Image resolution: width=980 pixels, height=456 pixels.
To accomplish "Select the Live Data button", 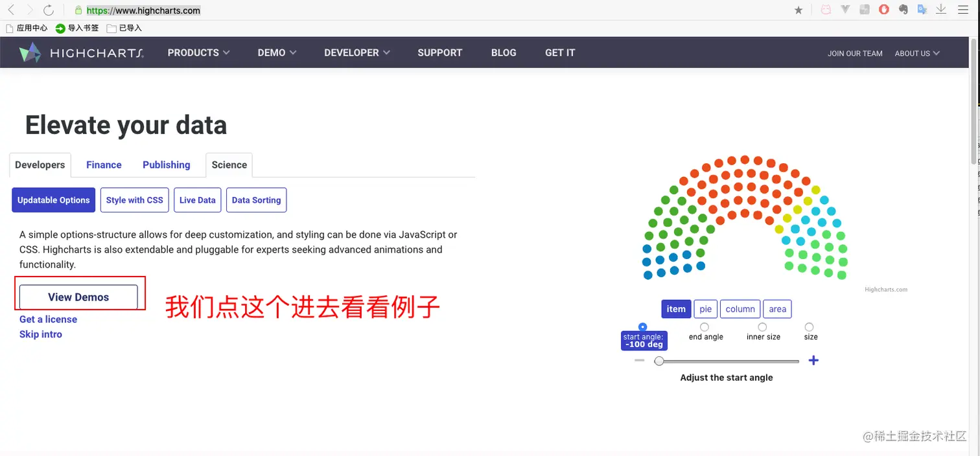I will [x=198, y=200].
